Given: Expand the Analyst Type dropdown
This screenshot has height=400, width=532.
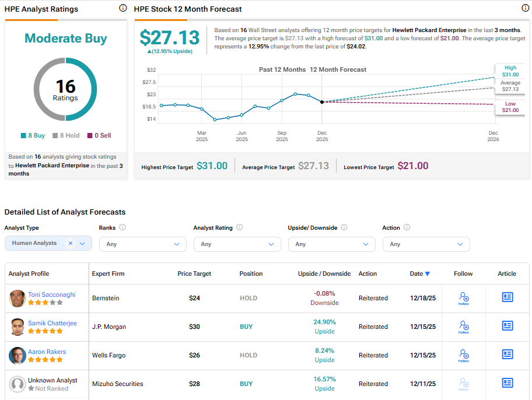Looking at the screenshot, I should (82, 243).
